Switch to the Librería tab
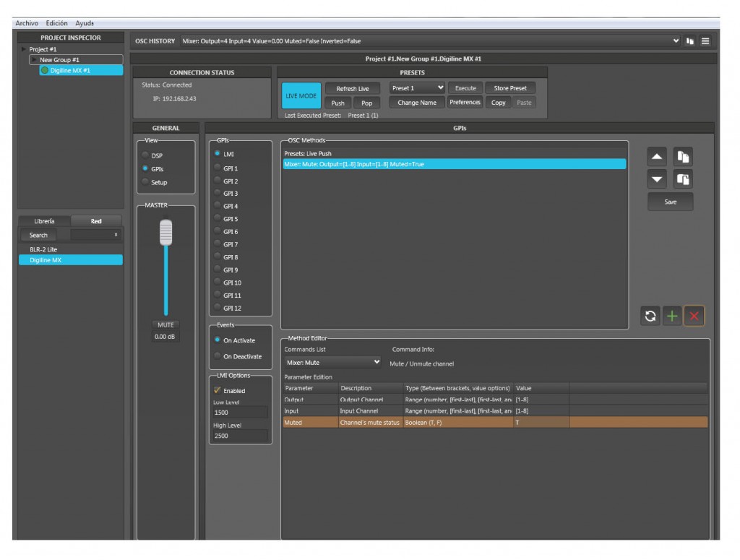Image resolution: width=740 pixels, height=560 pixels. (44, 221)
